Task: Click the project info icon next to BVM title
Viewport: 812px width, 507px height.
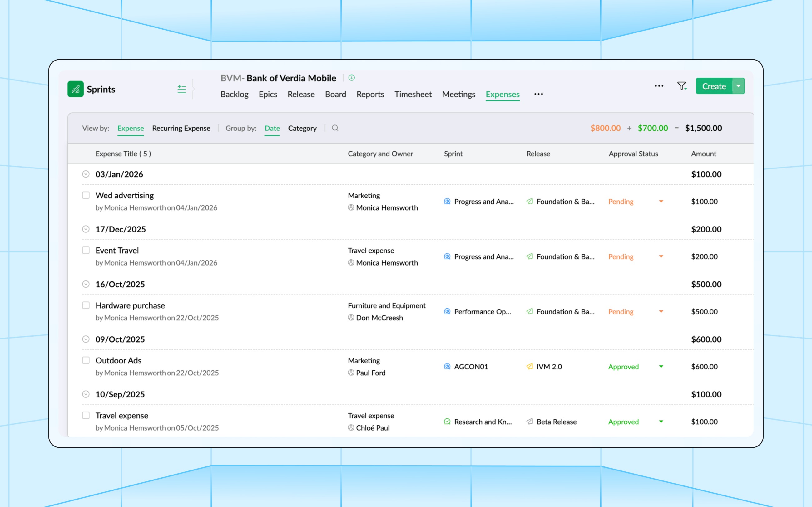Action: (x=351, y=78)
